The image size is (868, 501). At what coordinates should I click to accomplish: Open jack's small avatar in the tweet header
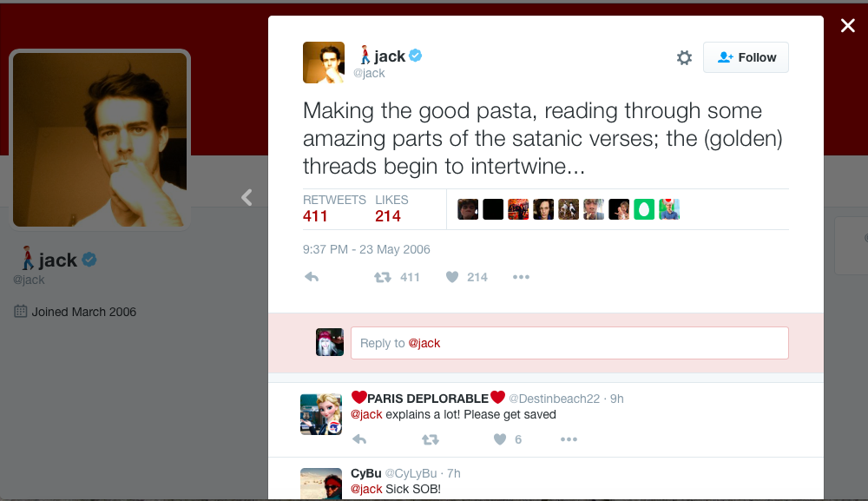(x=323, y=63)
